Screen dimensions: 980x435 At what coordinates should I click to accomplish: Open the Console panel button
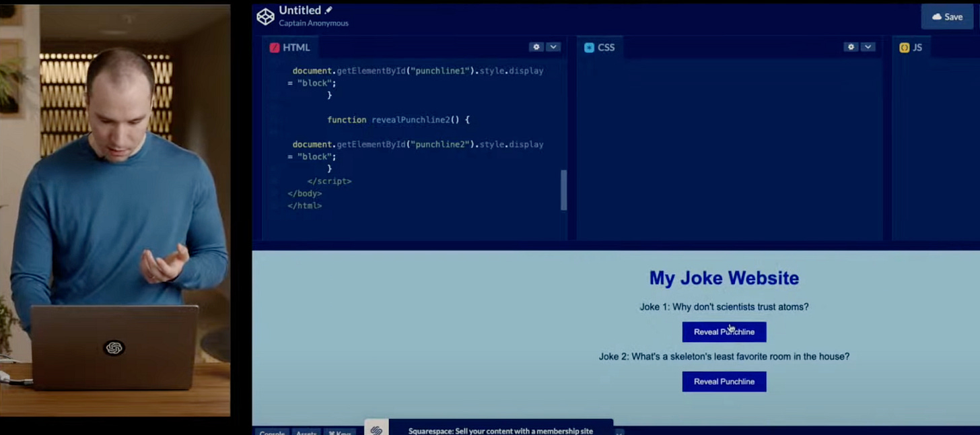point(272,432)
